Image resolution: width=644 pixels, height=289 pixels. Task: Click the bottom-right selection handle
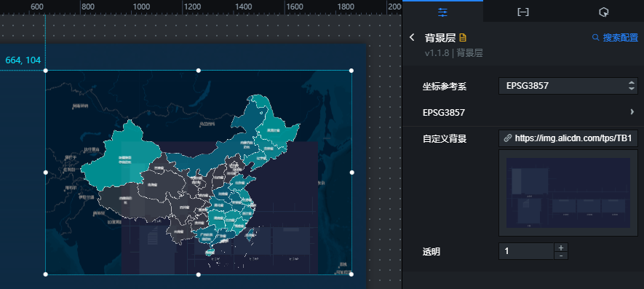pyautogui.click(x=351, y=274)
